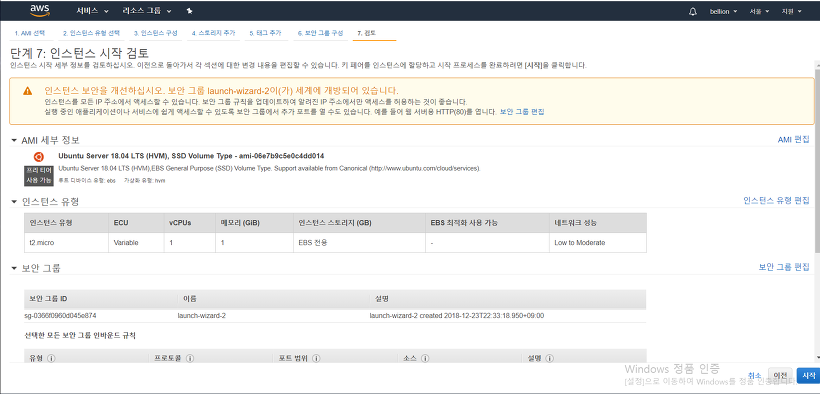Click the 프리 티어 사용 가능 badge
Viewport: 820px width, 394px height.
38,175
